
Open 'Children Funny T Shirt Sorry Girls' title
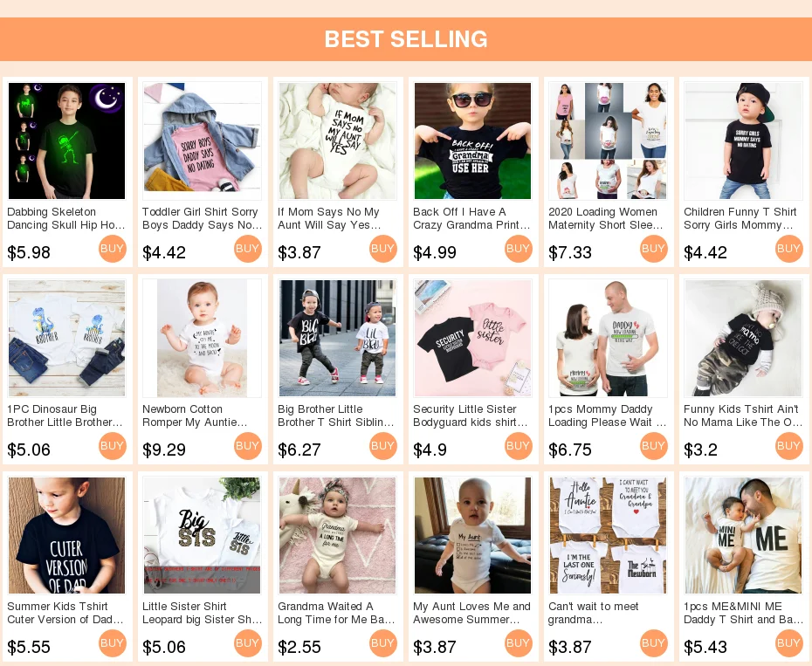coord(740,218)
